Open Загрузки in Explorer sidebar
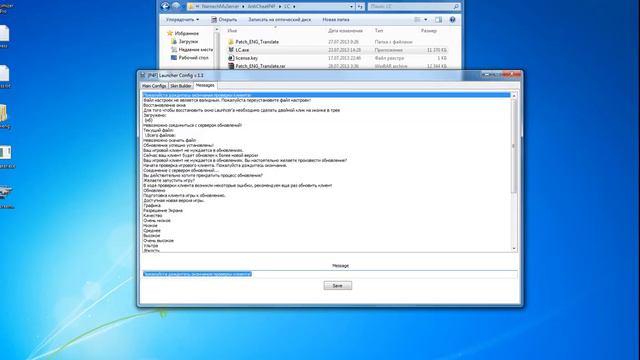This screenshot has width=640, height=360. coord(188,41)
